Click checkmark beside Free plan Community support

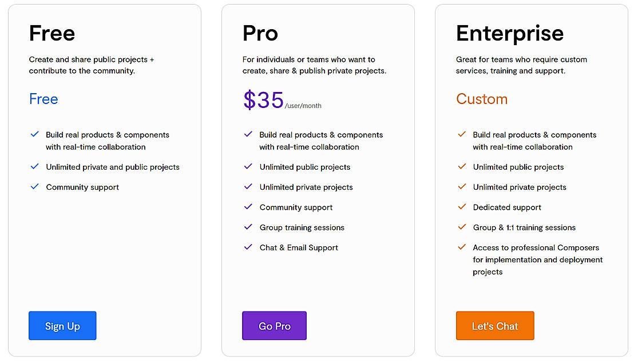tap(34, 186)
